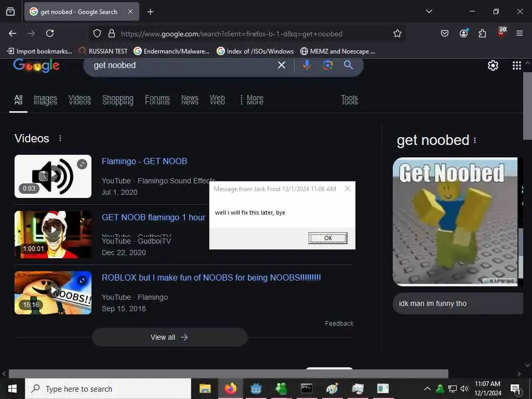
Task: Open ROBLOX make fun of NOOBS link
Action: (211, 277)
